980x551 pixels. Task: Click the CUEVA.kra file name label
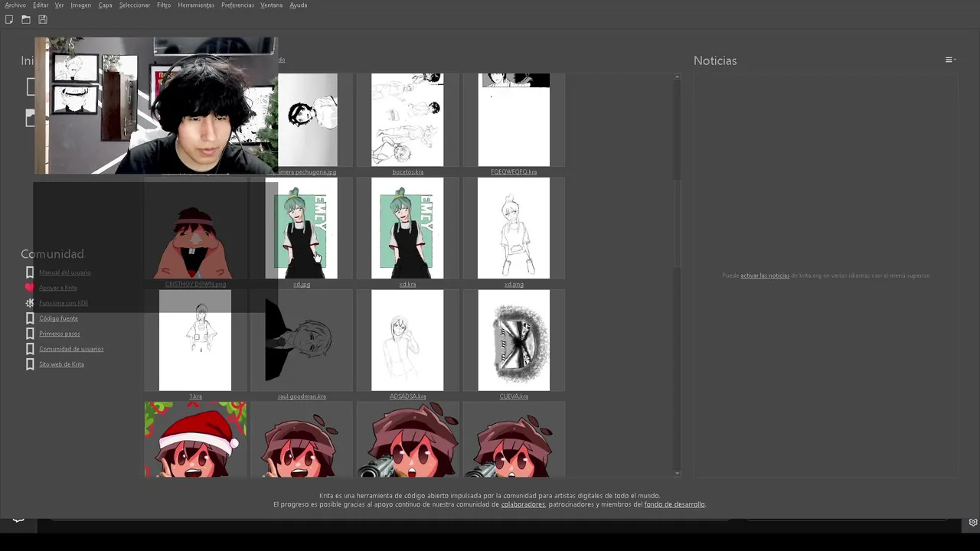(x=514, y=396)
